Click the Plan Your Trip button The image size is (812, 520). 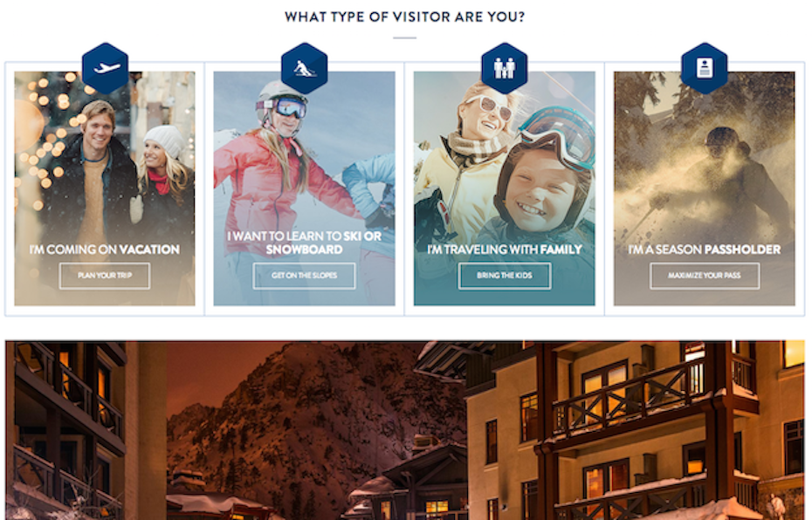pyautogui.click(x=105, y=276)
